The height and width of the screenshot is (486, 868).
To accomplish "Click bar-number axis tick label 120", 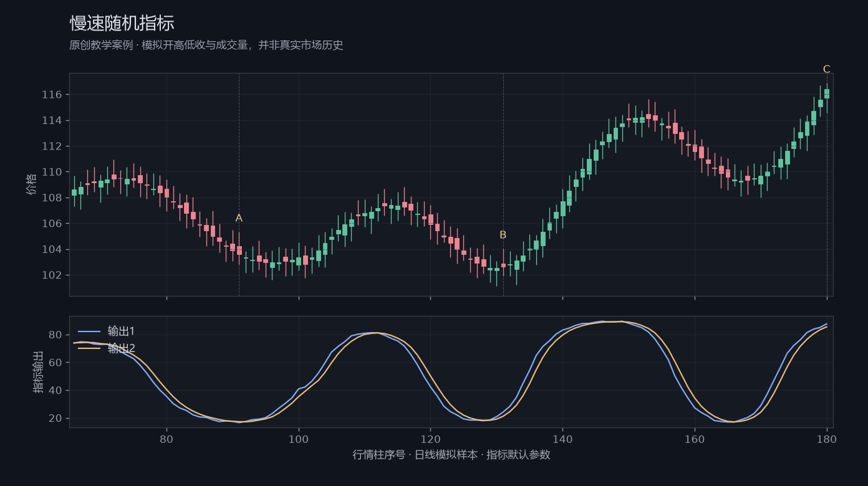I will pos(430,439).
